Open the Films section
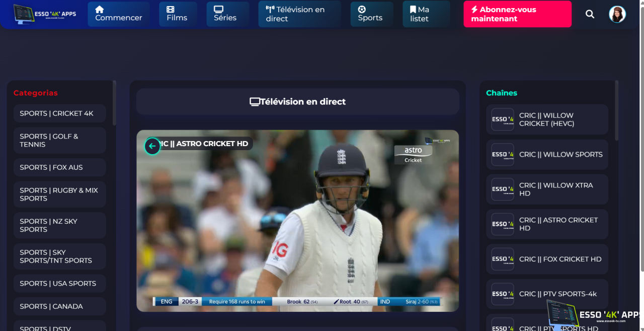Image resolution: width=644 pixels, height=331 pixels. [177, 14]
